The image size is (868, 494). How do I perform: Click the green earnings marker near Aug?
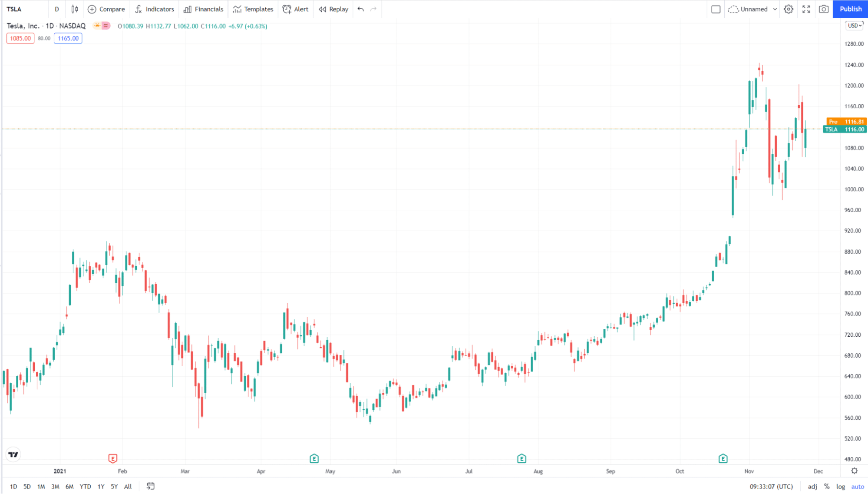521,458
